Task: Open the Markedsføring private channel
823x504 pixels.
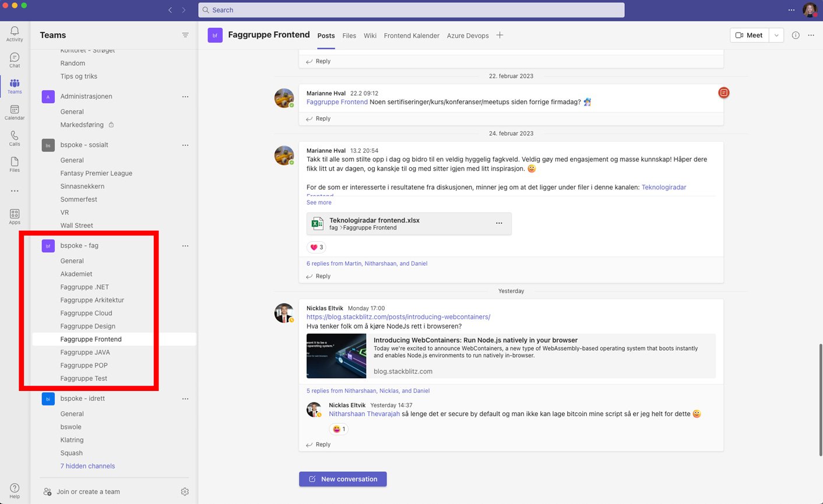Action: [82, 125]
